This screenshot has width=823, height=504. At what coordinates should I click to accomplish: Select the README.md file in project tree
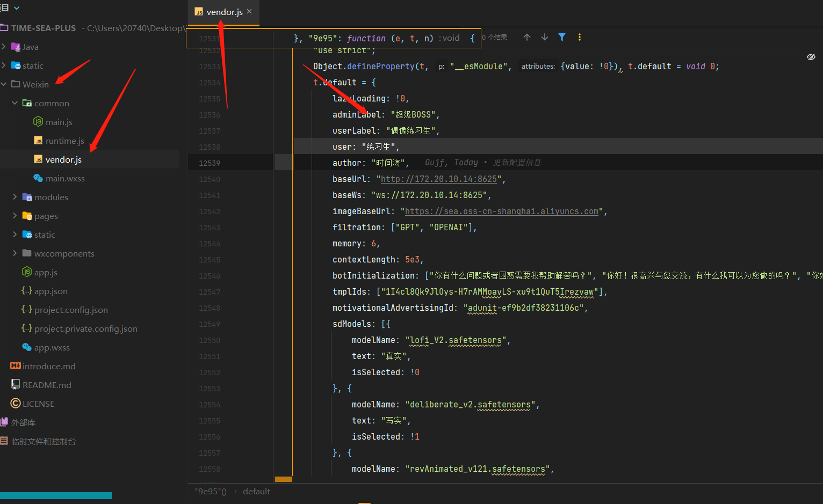(x=45, y=384)
